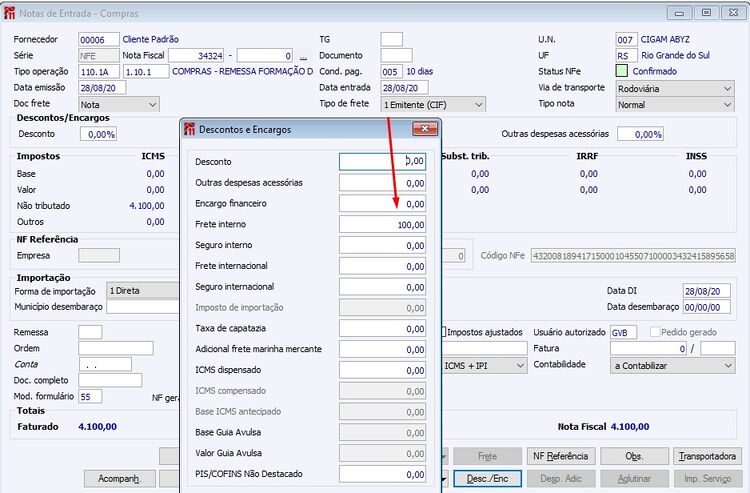Click the TG input field
Viewport: 750px width, 493px height.
coord(392,39)
